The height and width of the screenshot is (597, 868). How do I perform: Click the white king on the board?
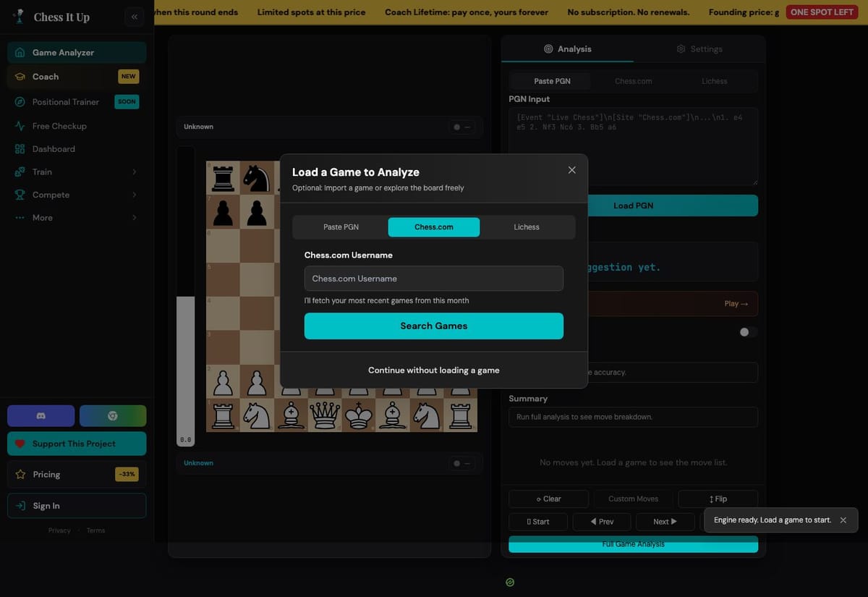click(359, 415)
